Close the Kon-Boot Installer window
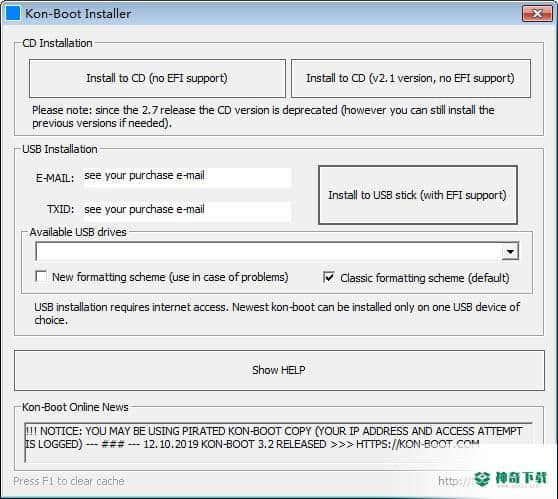The height and width of the screenshot is (499, 558). (537, 14)
